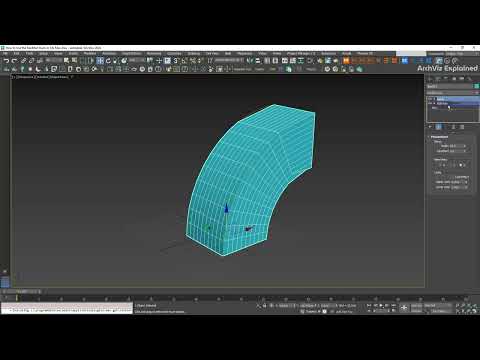Open the Tools menu

tap(30, 53)
